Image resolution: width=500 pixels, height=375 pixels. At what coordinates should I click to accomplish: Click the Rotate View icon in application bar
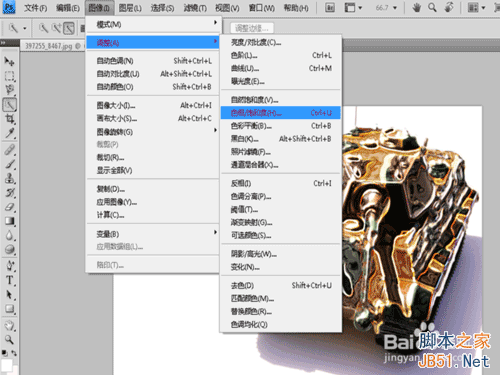point(449,7)
